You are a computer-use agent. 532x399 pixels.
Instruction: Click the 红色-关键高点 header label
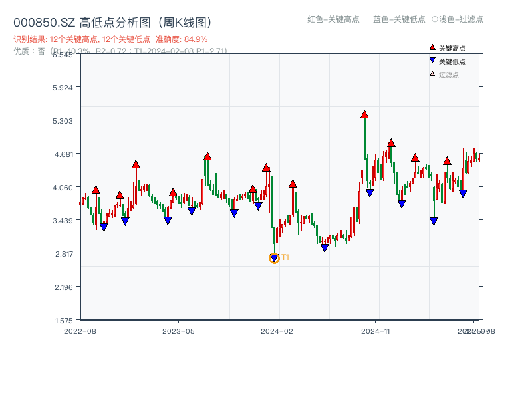tap(333, 19)
